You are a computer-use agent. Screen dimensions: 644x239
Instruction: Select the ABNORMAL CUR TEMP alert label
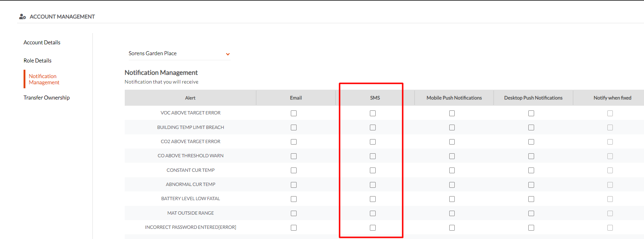(191, 185)
